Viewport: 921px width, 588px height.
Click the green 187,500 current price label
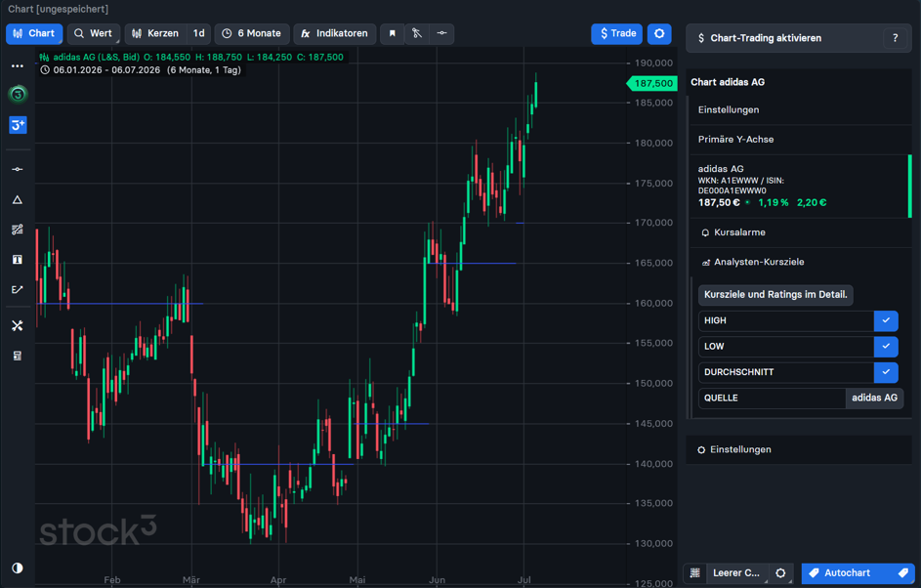[x=652, y=83]
